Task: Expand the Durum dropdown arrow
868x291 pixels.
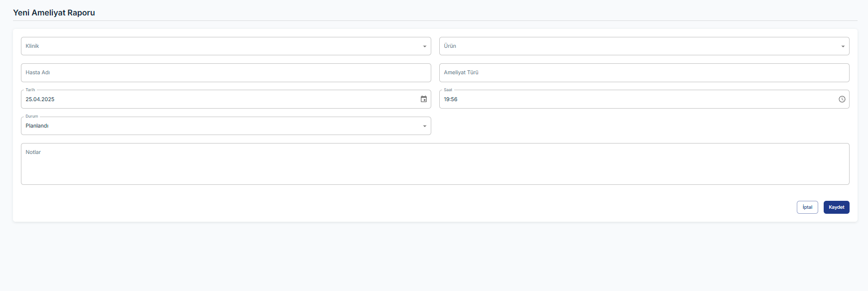Action: click(x=425, y=126)
